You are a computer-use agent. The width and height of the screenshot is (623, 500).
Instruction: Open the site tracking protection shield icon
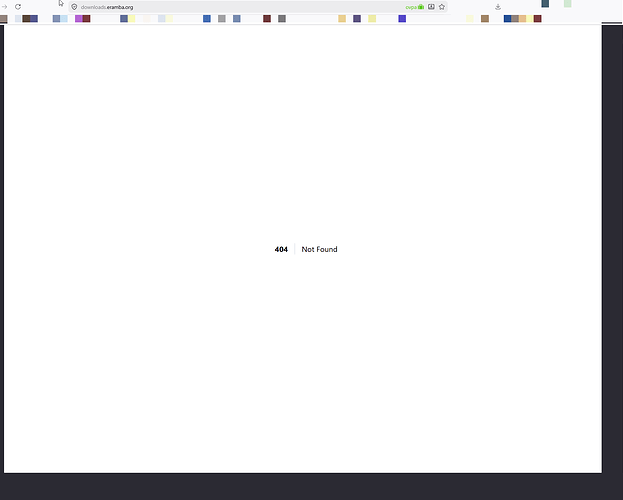pos(74,7)
